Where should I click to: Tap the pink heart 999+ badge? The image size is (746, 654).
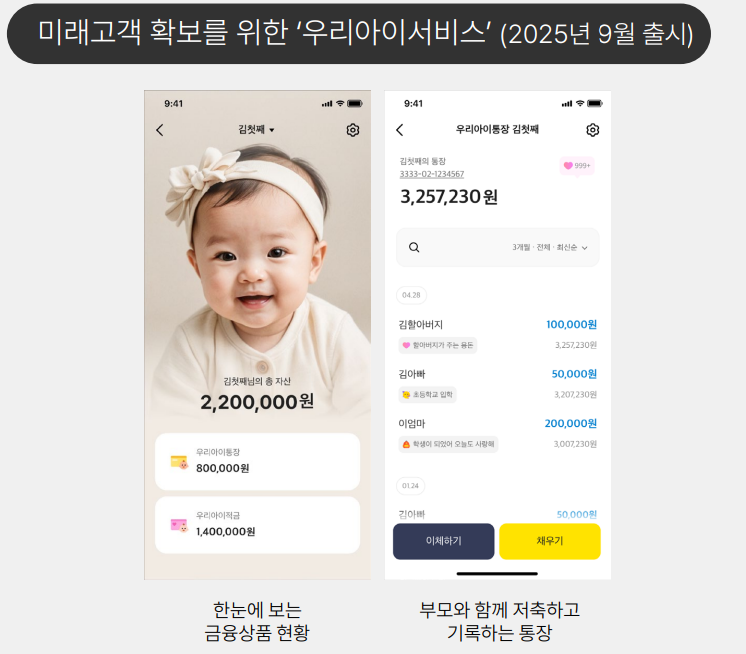tap(577, 166)
